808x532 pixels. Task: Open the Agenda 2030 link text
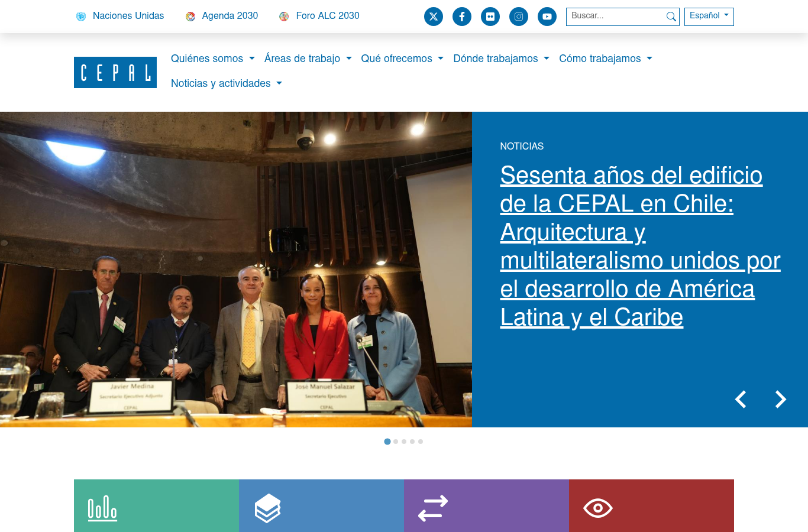pos(230,16)
